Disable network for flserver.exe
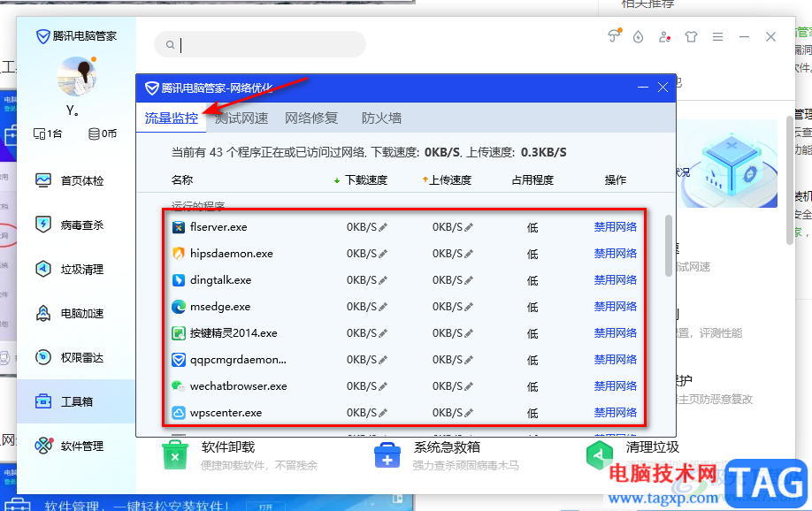This screenshot has width=812, height=511. point(616,226)
